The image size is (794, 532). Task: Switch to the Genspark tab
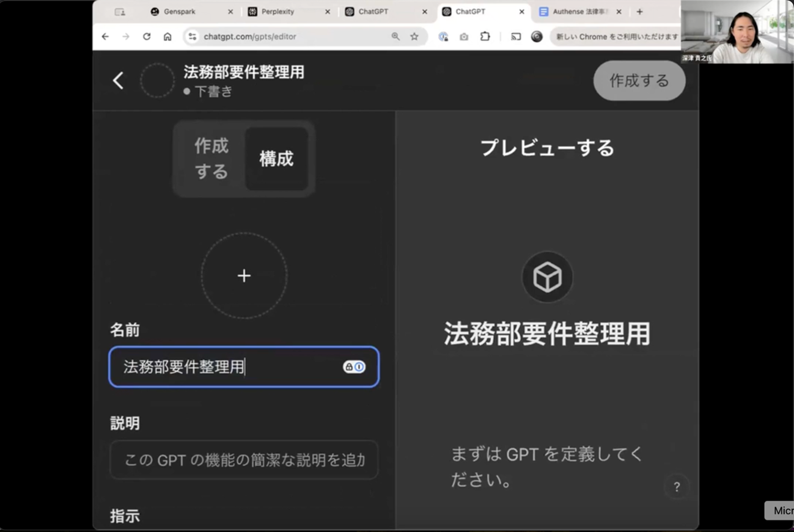(x=191, y=12)
